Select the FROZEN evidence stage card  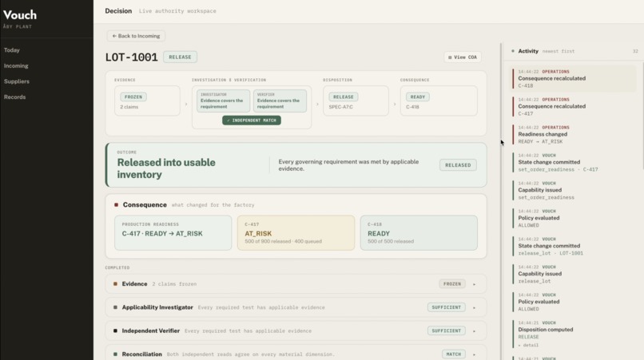(x=147, y=101)
